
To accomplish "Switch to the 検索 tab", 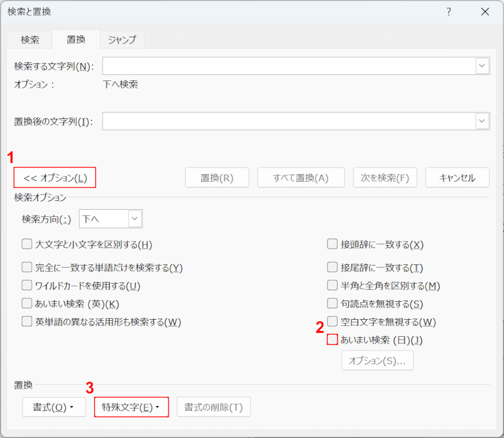I will [30, 39].
